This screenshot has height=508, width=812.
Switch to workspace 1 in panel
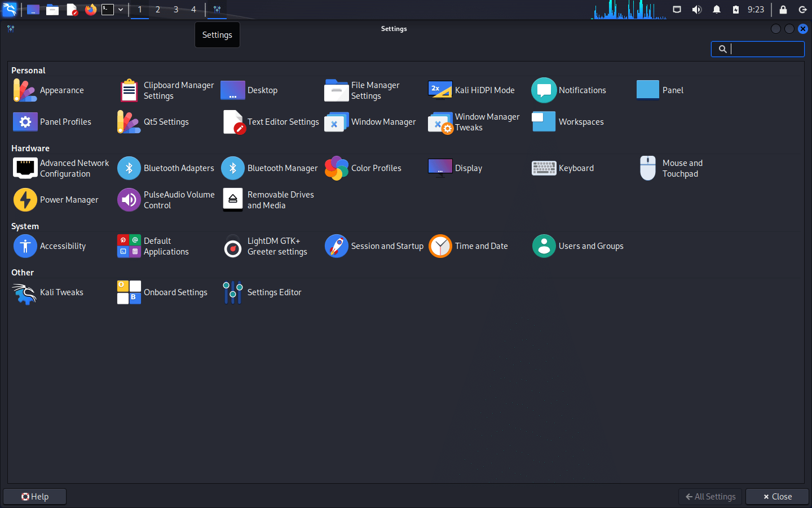coord(140,10)
